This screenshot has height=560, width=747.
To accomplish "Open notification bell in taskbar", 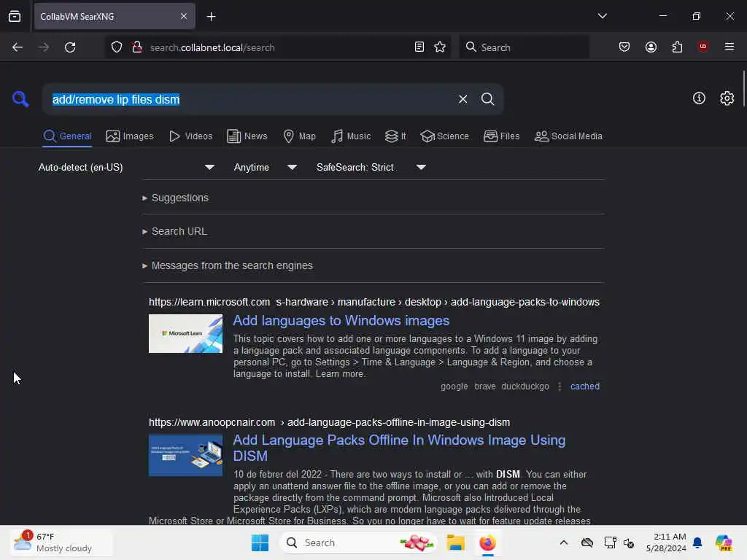I will tap(697, 542).
